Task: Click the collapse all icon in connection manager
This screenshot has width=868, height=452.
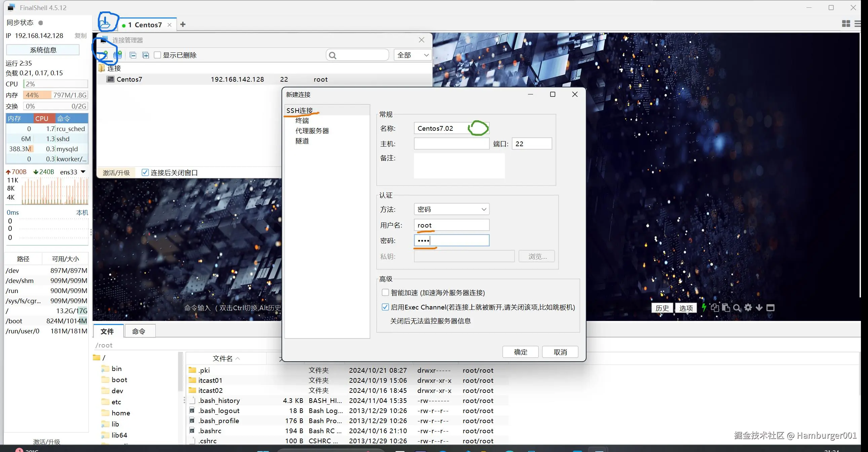Action: pyautogui.click(x=133, y=55)
